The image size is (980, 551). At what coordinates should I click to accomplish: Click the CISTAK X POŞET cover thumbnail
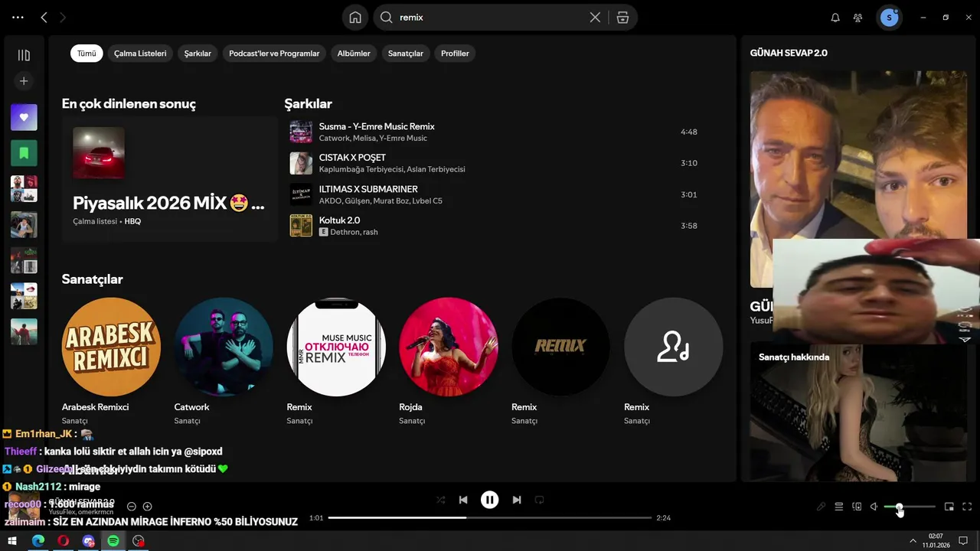point(301,163)
